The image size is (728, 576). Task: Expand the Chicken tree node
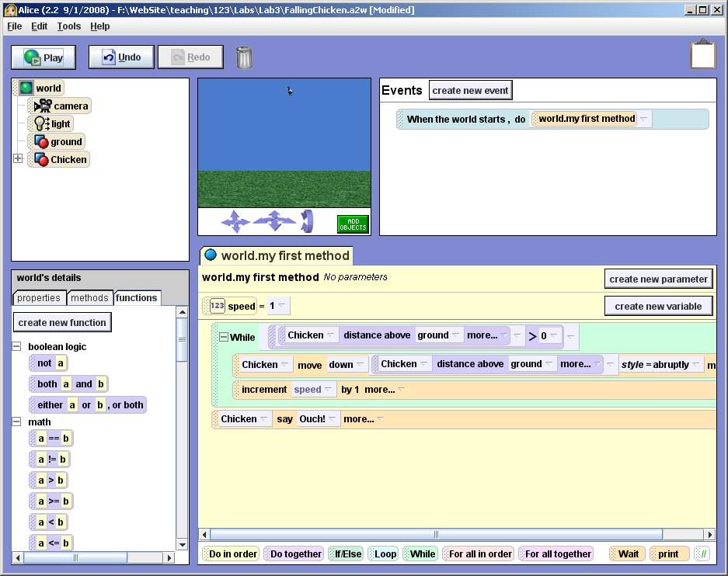pos(18,158)
